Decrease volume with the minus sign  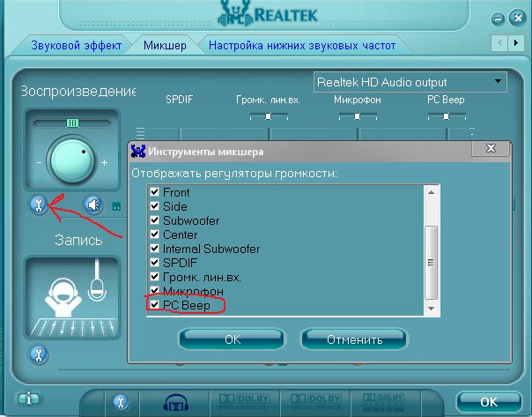(39, 163)
